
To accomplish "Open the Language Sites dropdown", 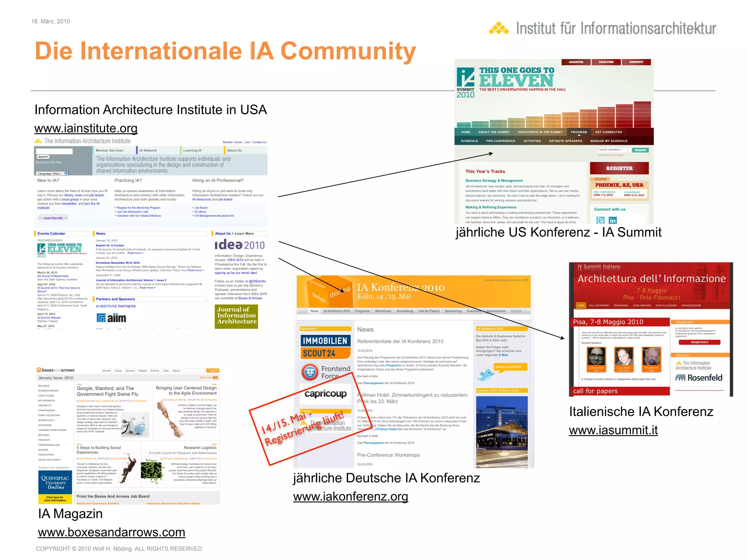I will (x=52, y=174).
